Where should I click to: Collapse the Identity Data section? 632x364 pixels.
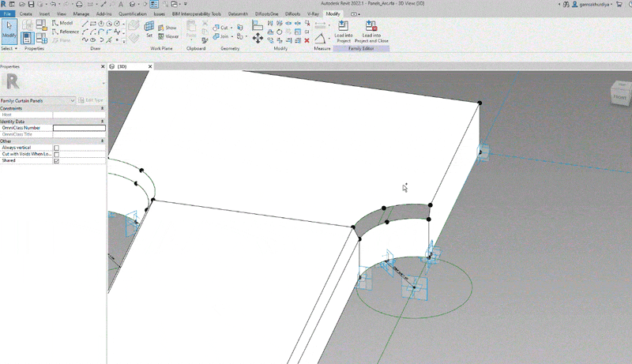click(102, 121)
